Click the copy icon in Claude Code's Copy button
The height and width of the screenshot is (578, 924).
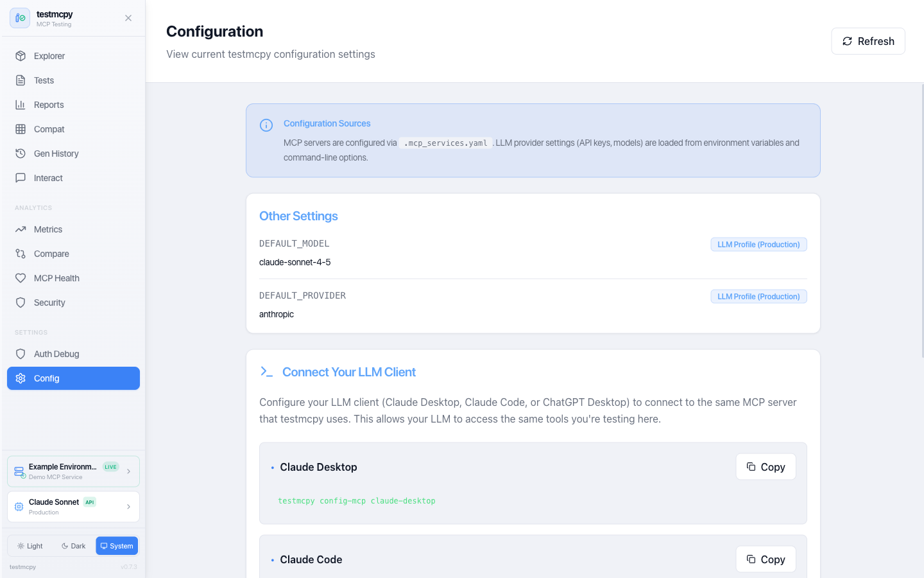coord(751,559)
